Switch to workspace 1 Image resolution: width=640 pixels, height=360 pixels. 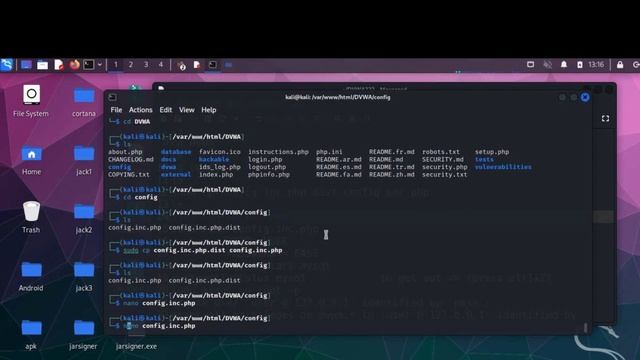[116, 65]
